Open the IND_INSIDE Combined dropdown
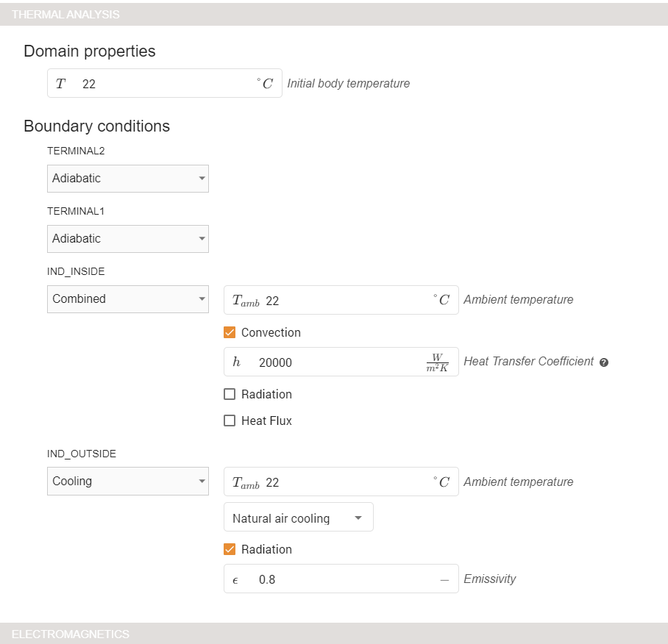 click(128, 299)
